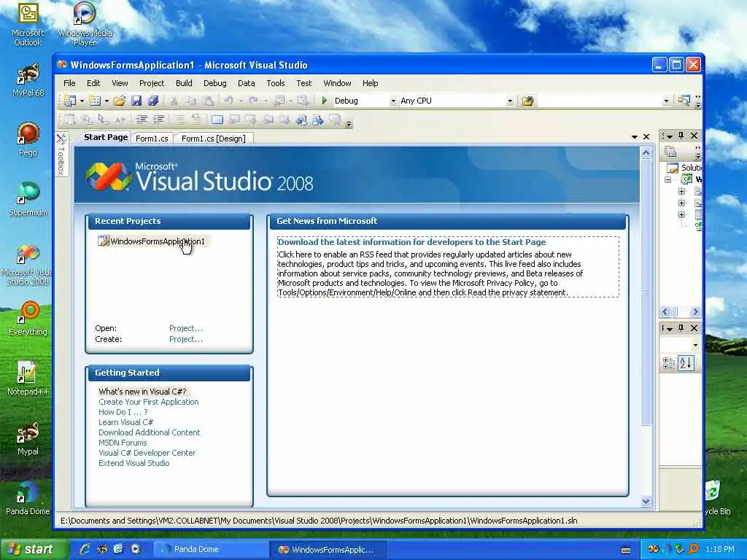The width and height of the screenshot is (747, 560).
Task: Open the Find combo box dropdown arrow
Action: click(x=665, y=101)
